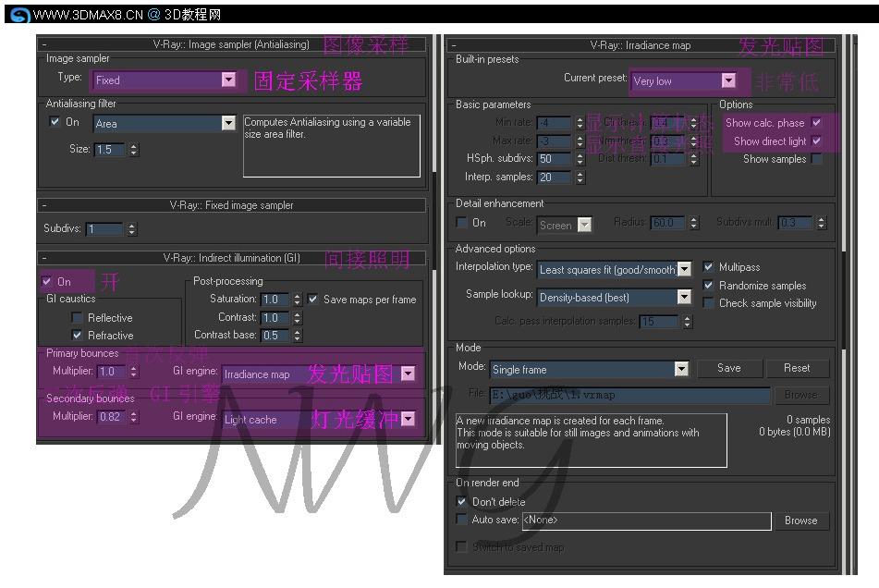
Task: Click the Reset button
Action: [797, 368]
